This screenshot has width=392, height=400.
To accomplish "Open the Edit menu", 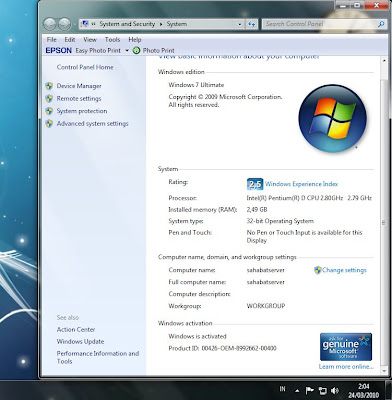I will click(x=70, y=39).
